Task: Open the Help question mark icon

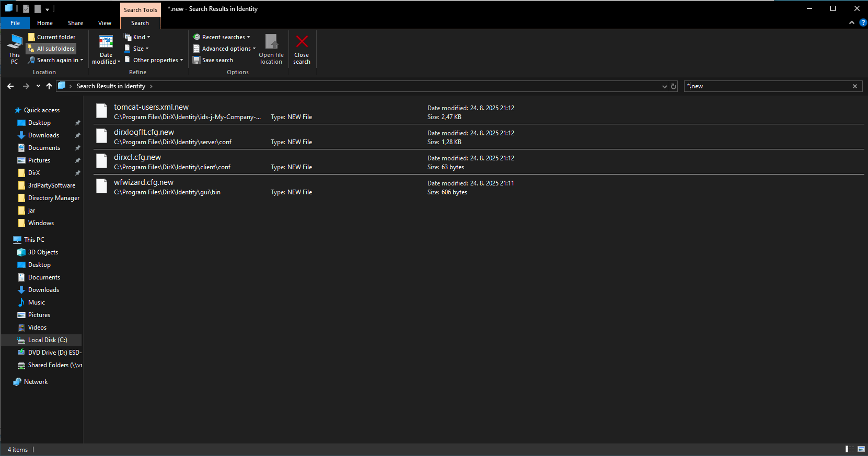Action: (863, 22)
